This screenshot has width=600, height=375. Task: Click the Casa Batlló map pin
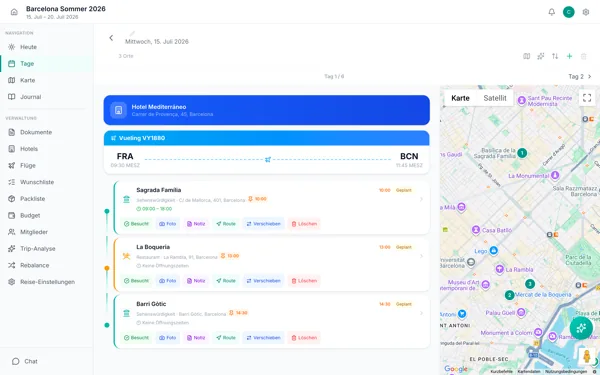pyautogui.click(x=476, y=230)
